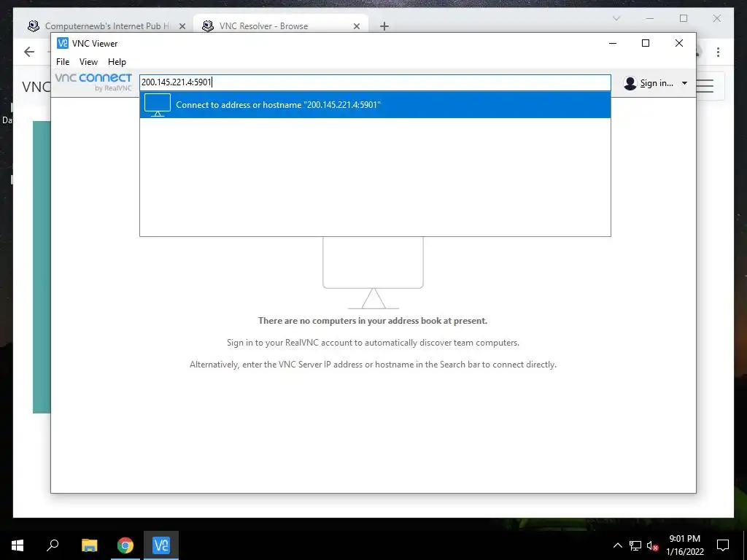Viewport: 747px width, 560px height.
Task: Click the 'There are no computers' message text
Action: (x=373, y=321)
